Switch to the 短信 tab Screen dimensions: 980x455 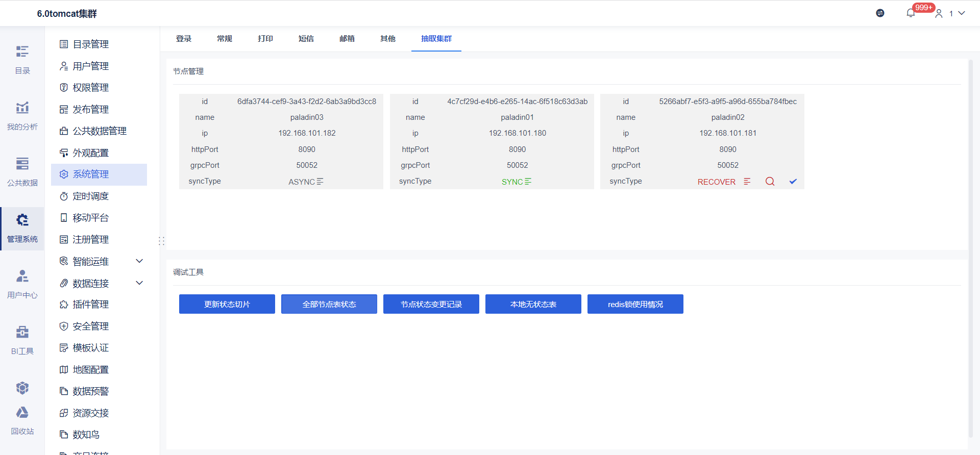[306, 39]
